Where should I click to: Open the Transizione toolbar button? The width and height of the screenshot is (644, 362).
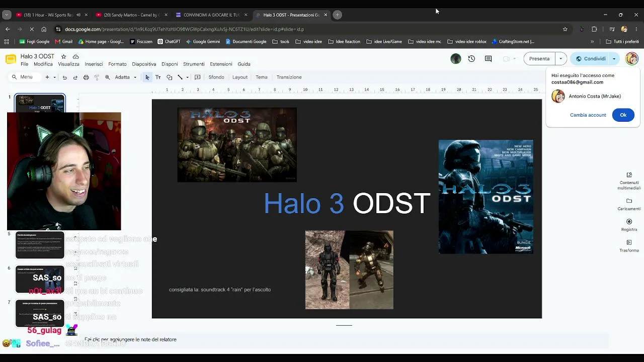point(289,77)
